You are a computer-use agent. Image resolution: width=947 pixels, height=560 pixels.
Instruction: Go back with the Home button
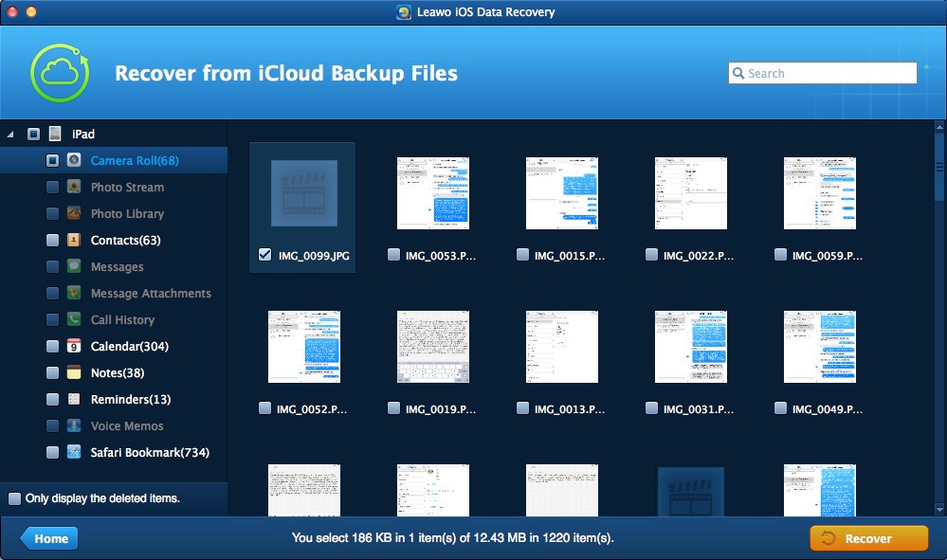pyautogui.click(x=49, y=538)
